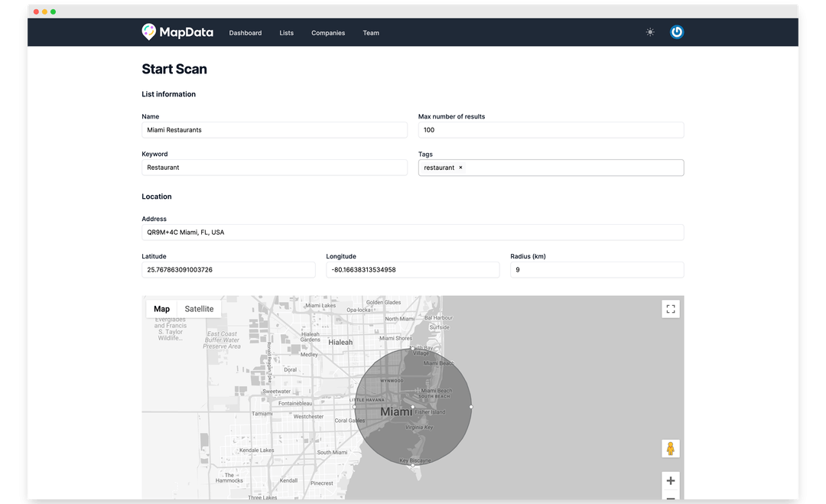Click the Name input field
826x504 pixels.
tap(275, 130)
